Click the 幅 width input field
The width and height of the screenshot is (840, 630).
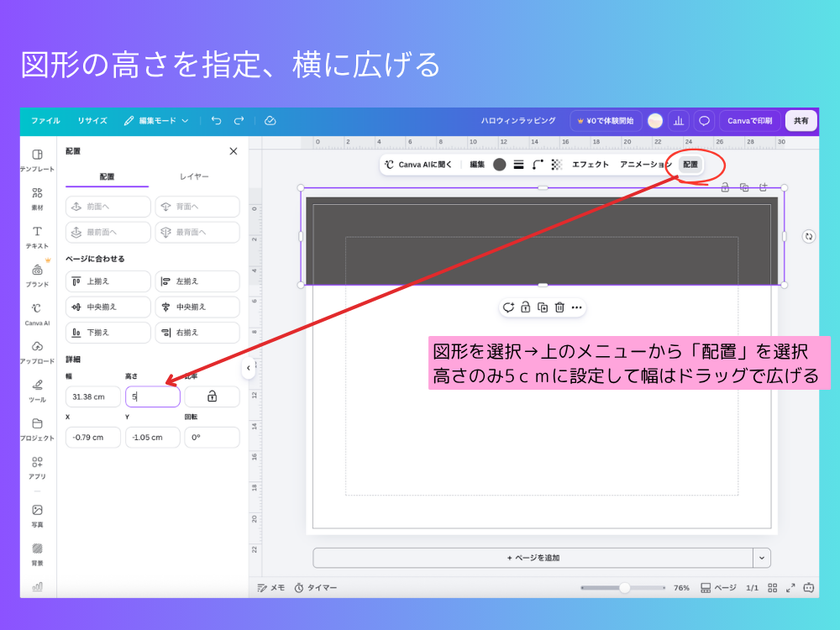click(93, 396)
